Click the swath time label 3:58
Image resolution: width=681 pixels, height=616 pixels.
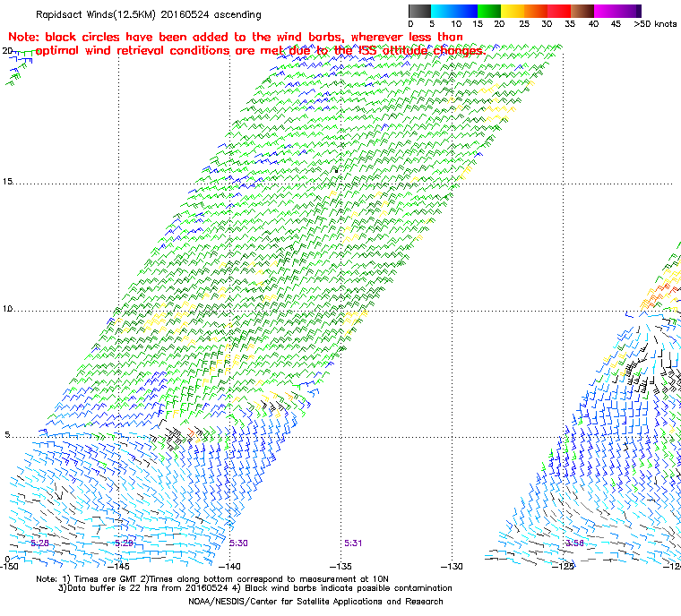(574, 543)
